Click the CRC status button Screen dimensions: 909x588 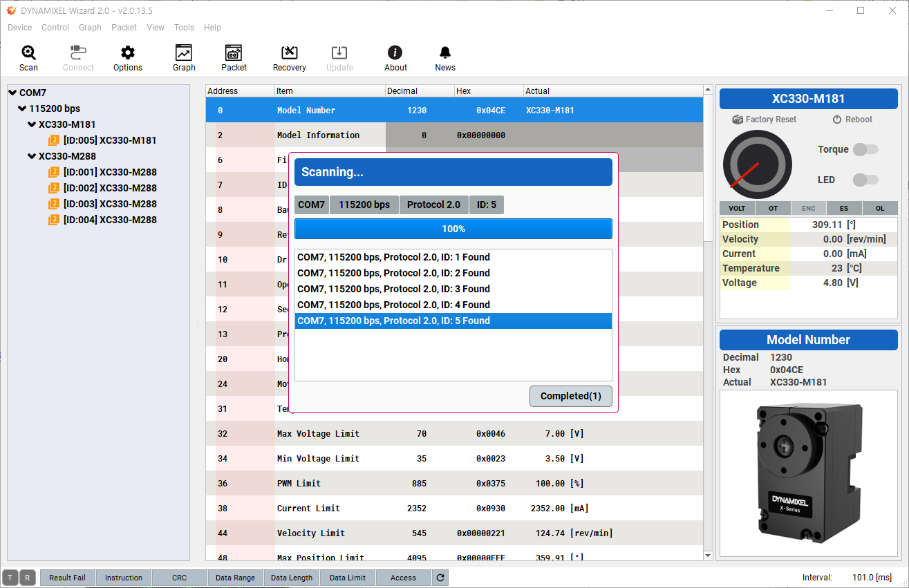pos(180,578)
